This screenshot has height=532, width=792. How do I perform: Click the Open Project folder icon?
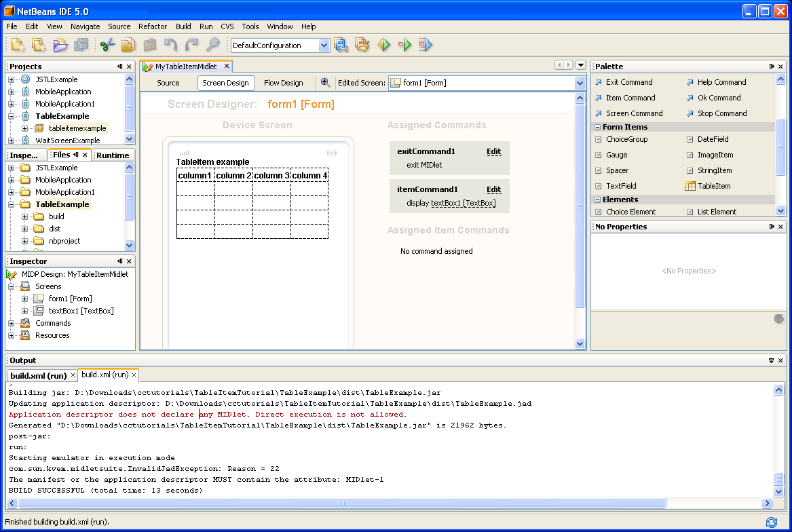click(60, 45)
